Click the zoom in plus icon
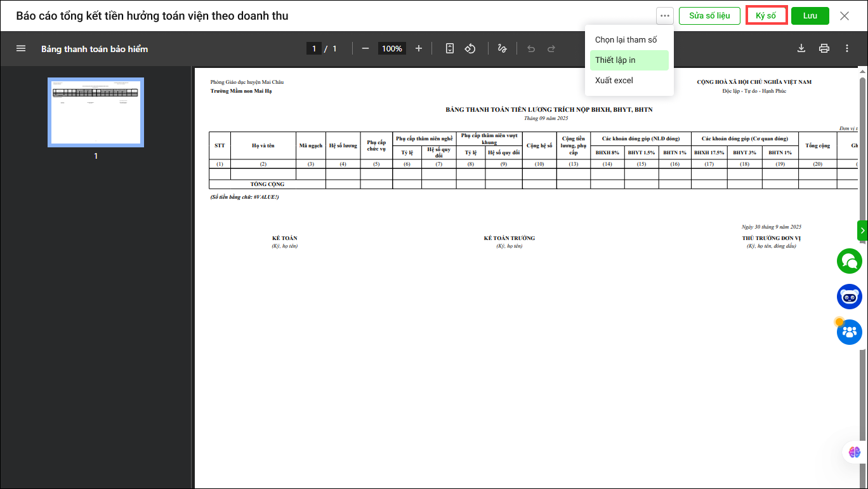Image resolution: width=868 pixels, height=489 pixels. [419, 48]
